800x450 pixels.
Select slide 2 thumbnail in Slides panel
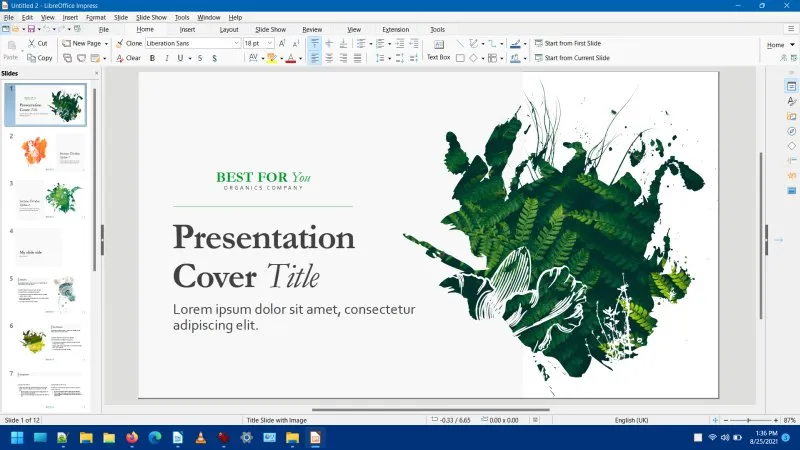[x=49, y=153]
